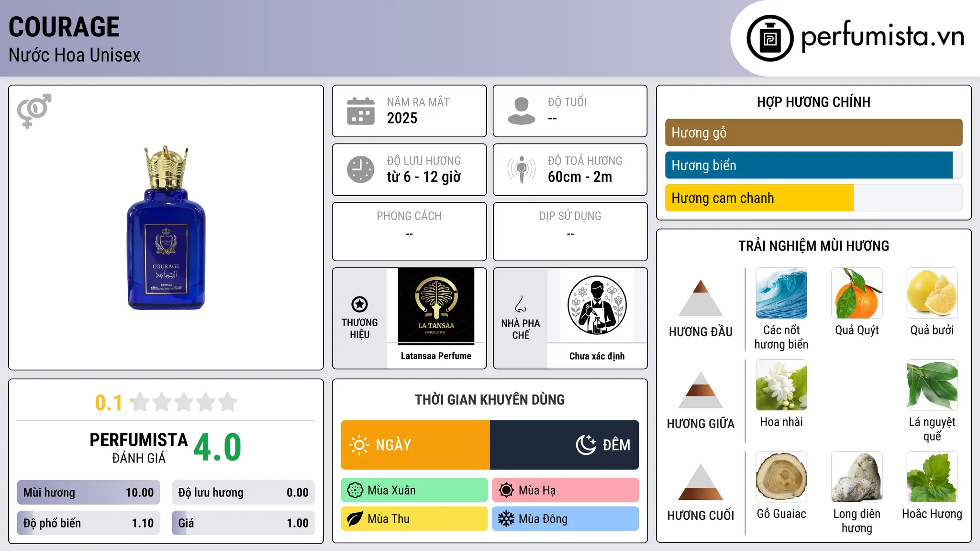Open the perfumista.vn site name
Image resolution: width=980 pixels, height=551 pixels.
883,36
